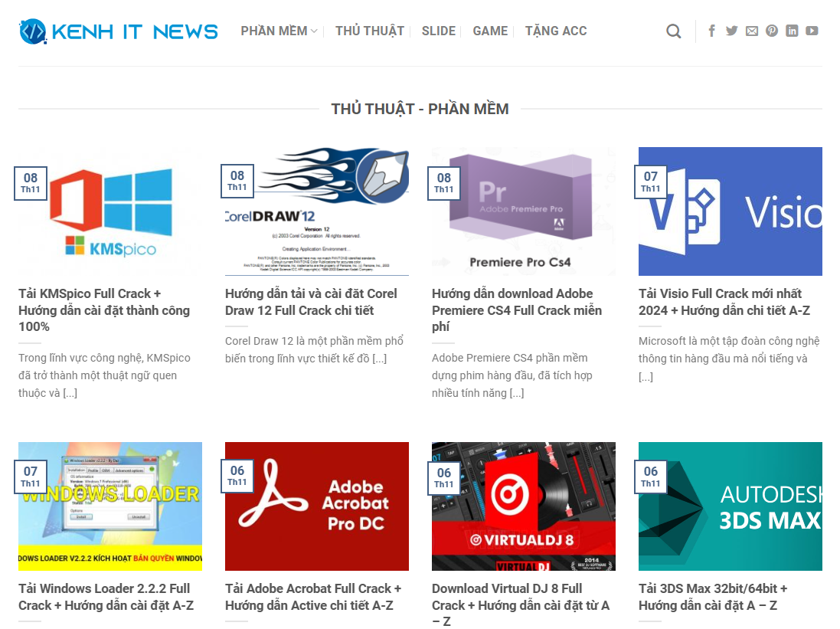Click the 06 Th11 badge on Adobe Acrobat
Image resolution: width=840 pixels, height=629 pixels.
[x=237, y=477]
